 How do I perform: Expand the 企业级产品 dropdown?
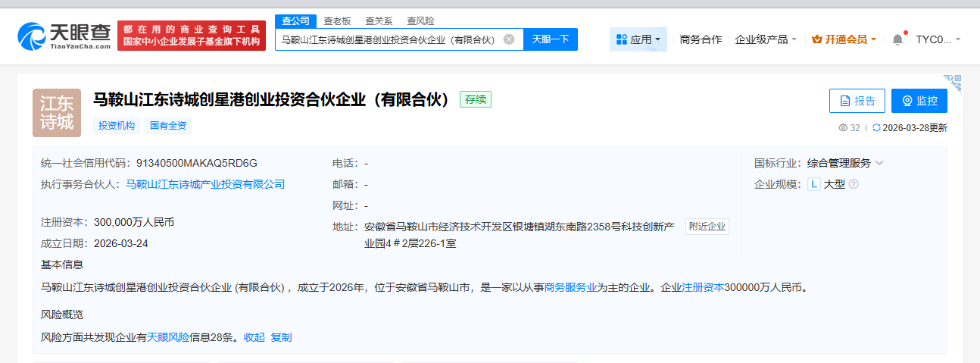tap(766, 39)
